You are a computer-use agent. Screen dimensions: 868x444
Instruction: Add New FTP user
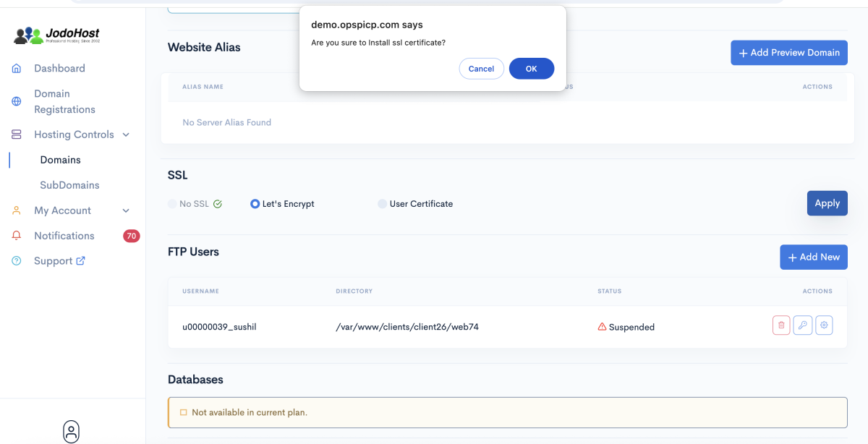(x=813, y=257)
